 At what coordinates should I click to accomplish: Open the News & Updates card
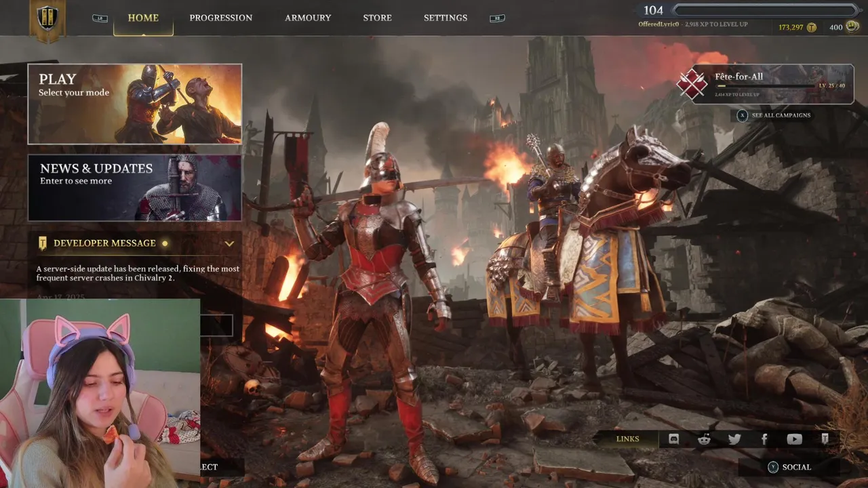coord(135,188)
